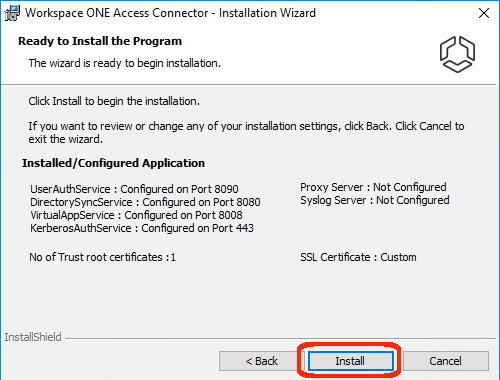This screenshot has height=380, width=500.
Task: Cancel the installation wizard
Action: (446, 361)
